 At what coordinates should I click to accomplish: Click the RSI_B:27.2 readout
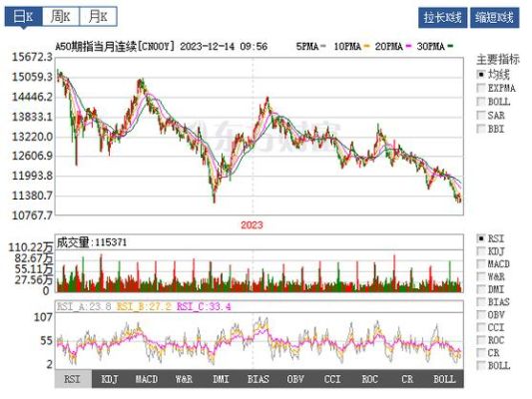tap(145, 307)
